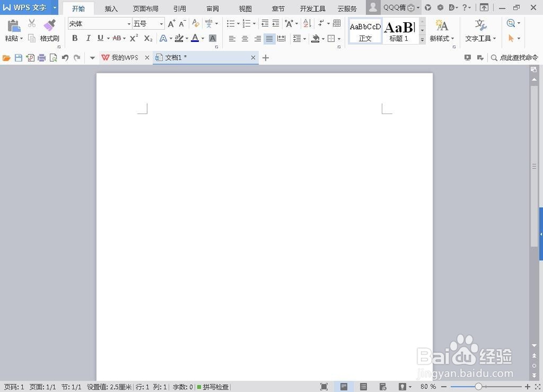
Task: Expand the bullet list dropdown arrow
Action: click(x=238, y=23)
